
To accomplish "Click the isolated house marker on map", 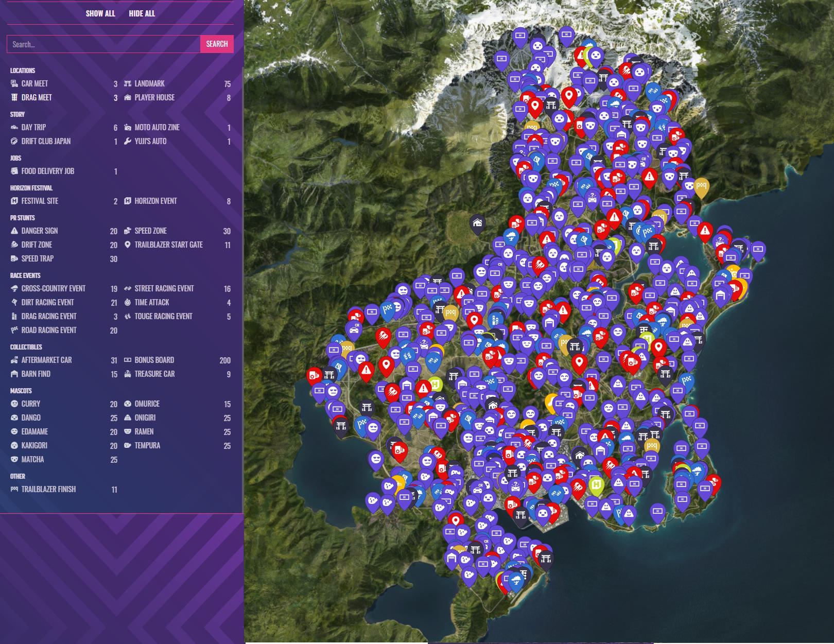I will pyautogui.click(x=478, y=224).
